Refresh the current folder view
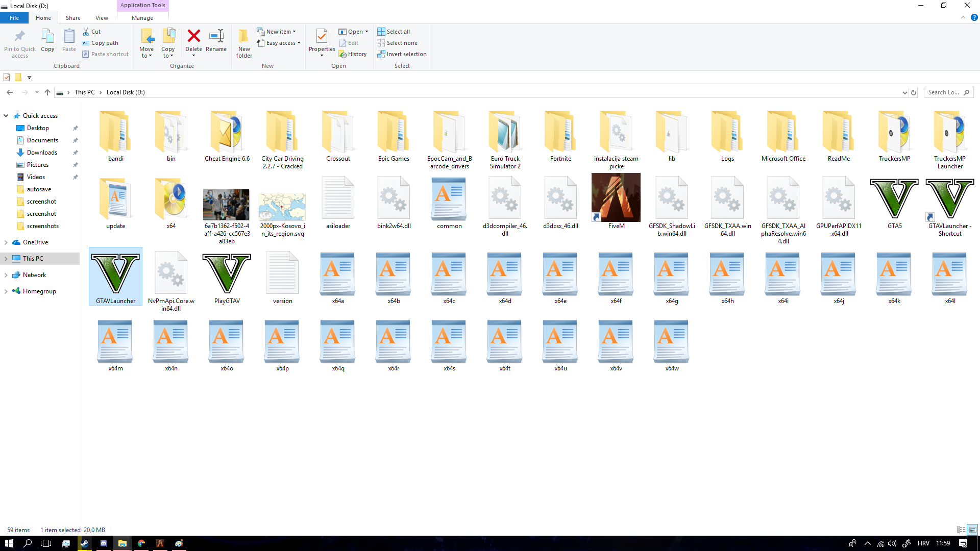Viewport: 980px width, 551px height. 914,92
